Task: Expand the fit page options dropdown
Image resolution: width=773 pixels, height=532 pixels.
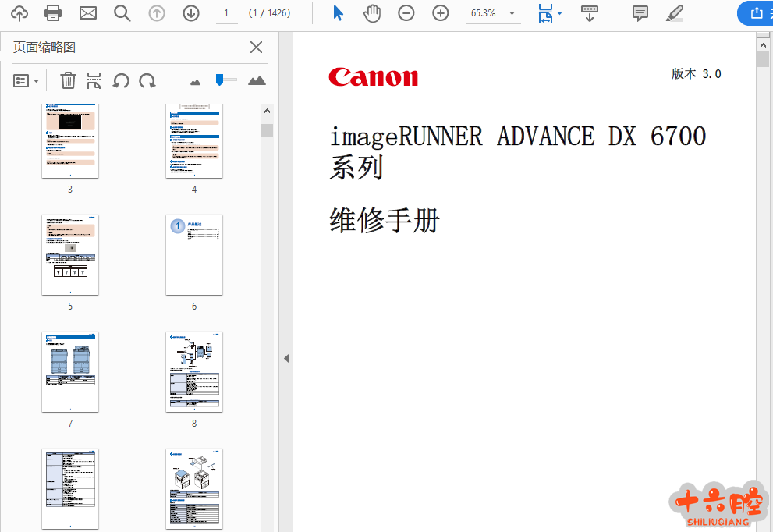Action: [559, 13]
